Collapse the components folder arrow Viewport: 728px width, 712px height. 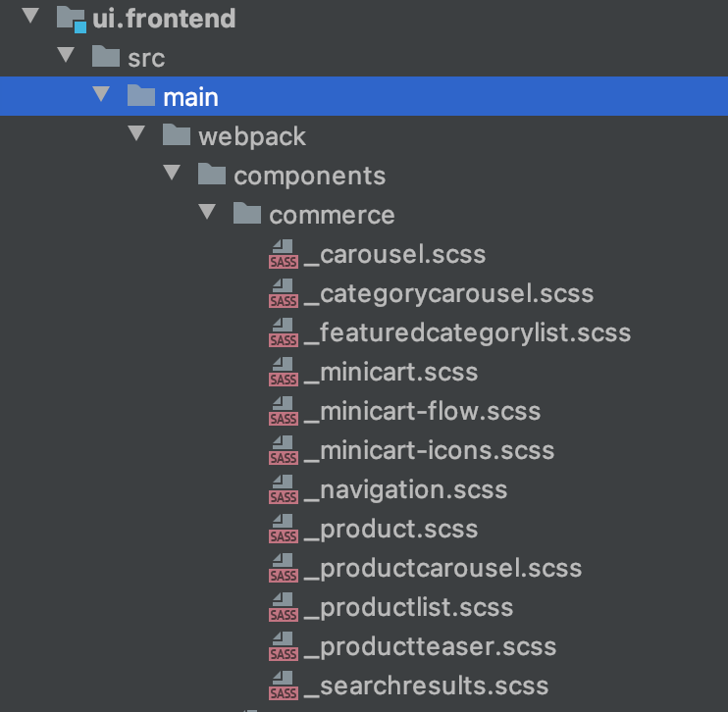(x=172, y=173)
